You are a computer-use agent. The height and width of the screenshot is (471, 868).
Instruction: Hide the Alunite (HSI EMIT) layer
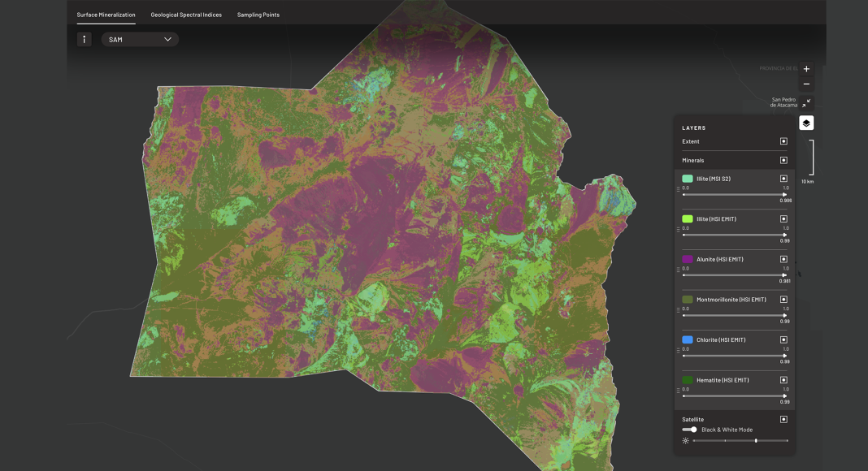pos(783,259)
